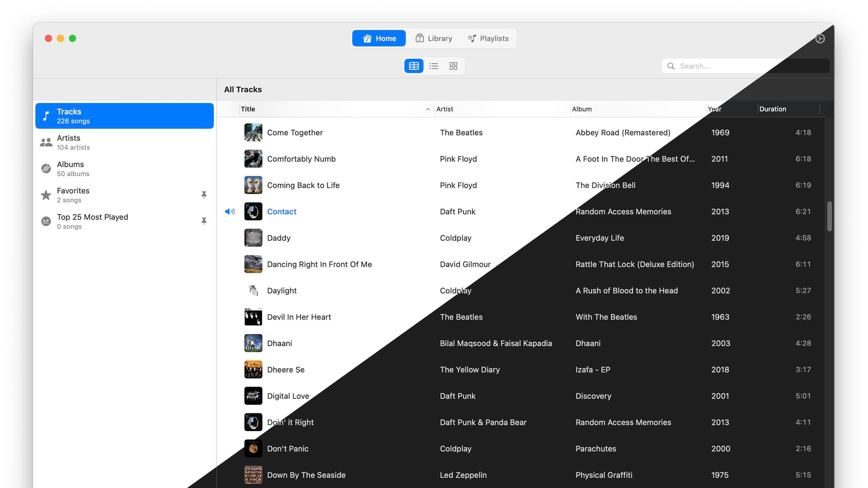Open the settings gear in top-right corner
The width and height of the screenshot is (868, 488).
click(x=820, y=38)
